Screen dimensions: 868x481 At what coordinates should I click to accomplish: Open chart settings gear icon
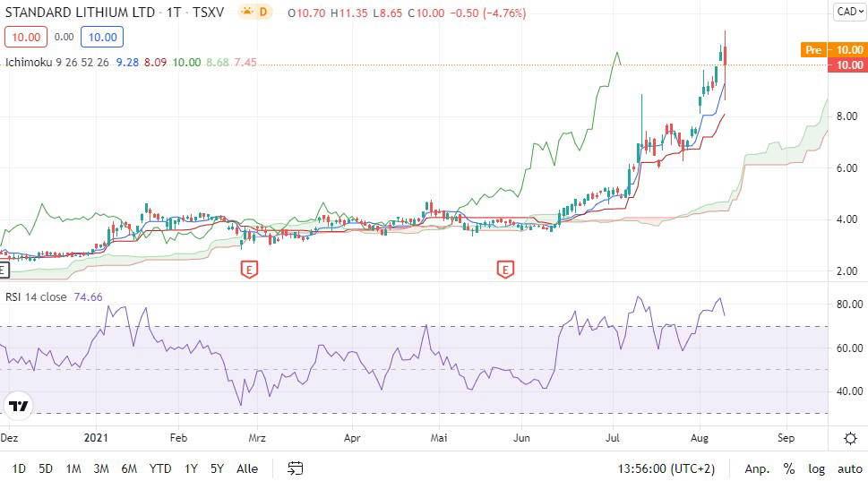[850, 438]
